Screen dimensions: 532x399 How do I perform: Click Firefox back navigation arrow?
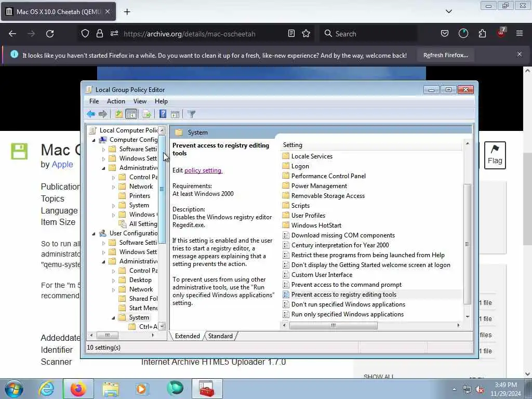coord(12,34)
